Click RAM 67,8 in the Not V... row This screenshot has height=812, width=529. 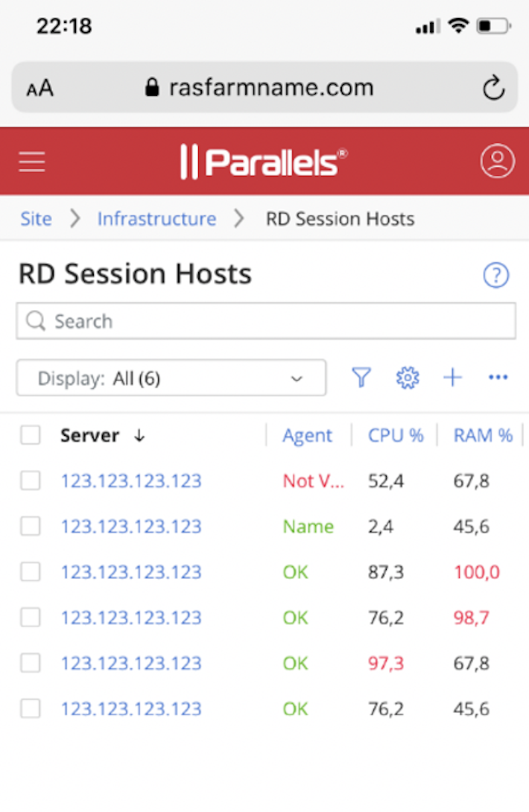pyautogui.click(x=472, y=481)
